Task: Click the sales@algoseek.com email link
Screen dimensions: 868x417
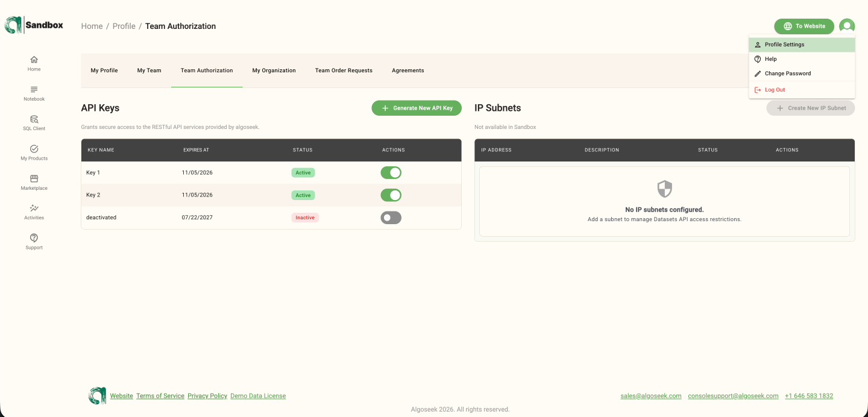Action: 651,396
